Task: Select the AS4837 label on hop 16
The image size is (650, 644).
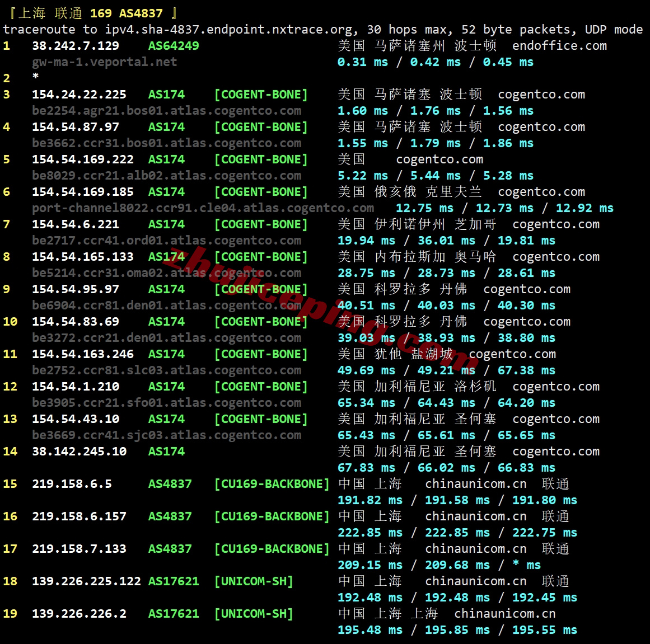Action: click(170, 516)
